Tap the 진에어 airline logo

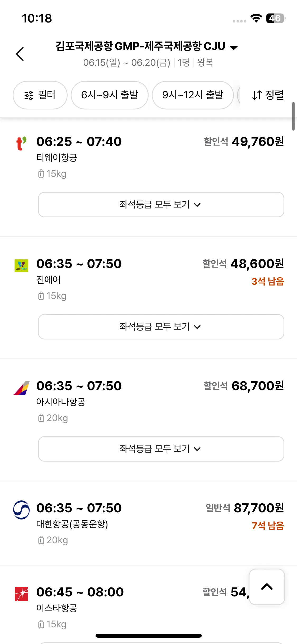[21, 265]
